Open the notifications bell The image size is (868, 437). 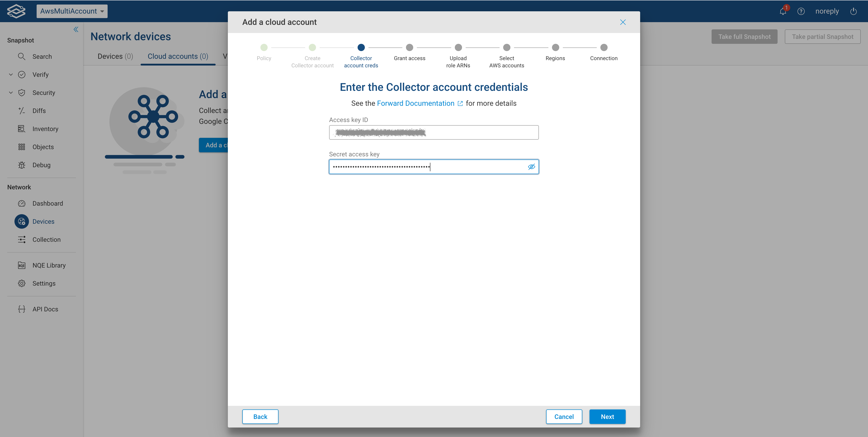point(782,11)
